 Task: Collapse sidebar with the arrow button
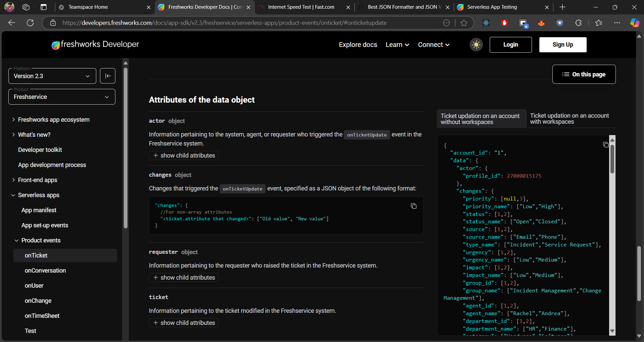click(108, 76)
